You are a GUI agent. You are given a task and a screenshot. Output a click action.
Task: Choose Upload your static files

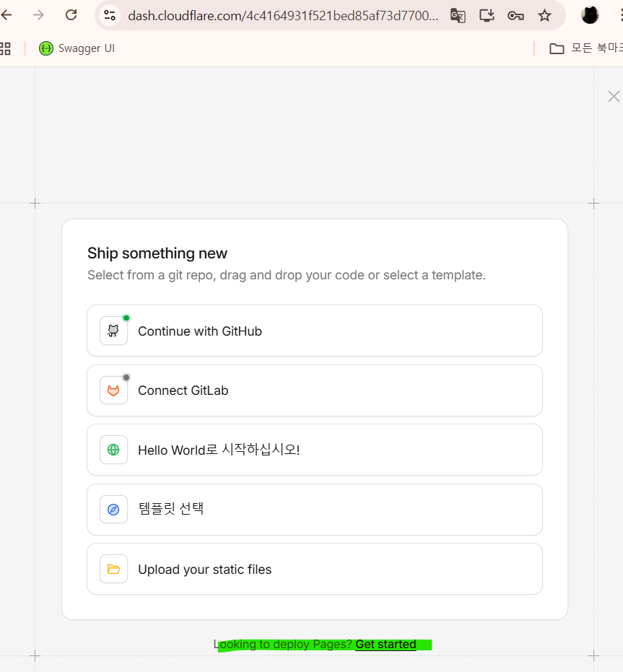click(x=315, y=569)
